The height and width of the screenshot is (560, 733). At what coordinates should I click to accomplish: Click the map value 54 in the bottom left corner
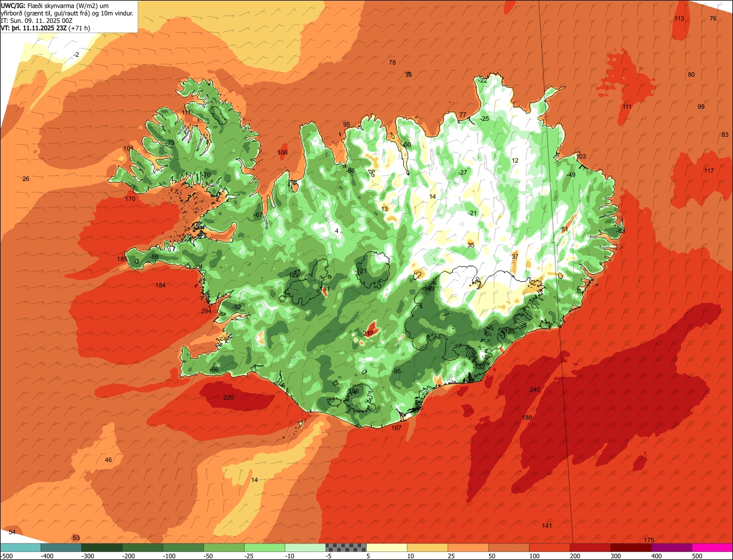[12, 533]
